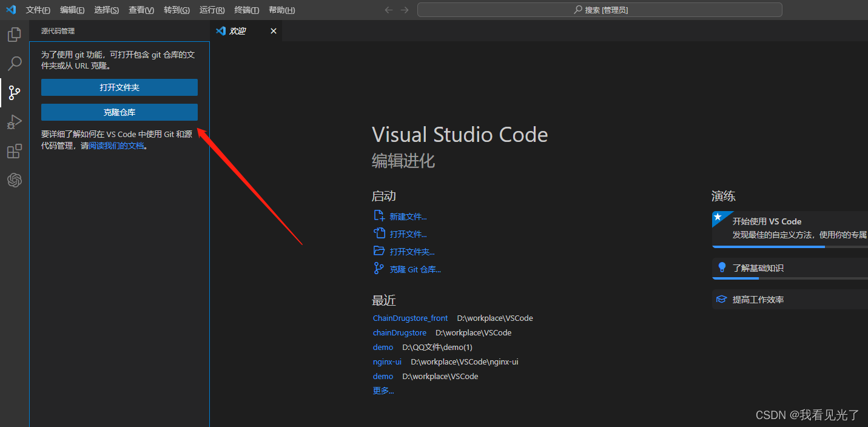Select the Source Control icon
This screenshot has width=868, height=427.
(15, 93)
